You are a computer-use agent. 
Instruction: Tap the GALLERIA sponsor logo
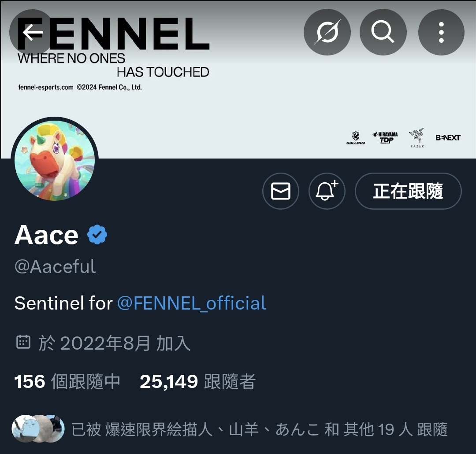356,138
